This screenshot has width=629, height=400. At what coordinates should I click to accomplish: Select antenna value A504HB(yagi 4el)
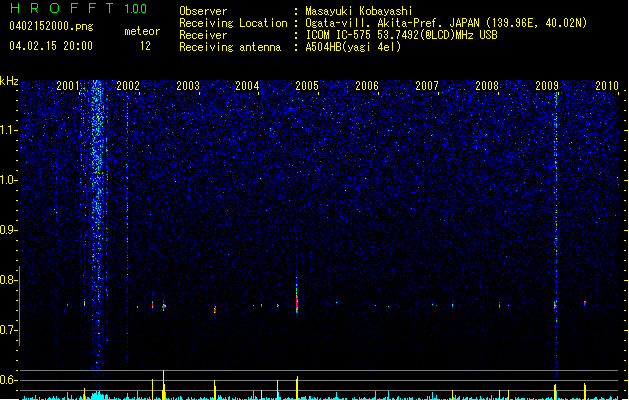click(353, 47)
